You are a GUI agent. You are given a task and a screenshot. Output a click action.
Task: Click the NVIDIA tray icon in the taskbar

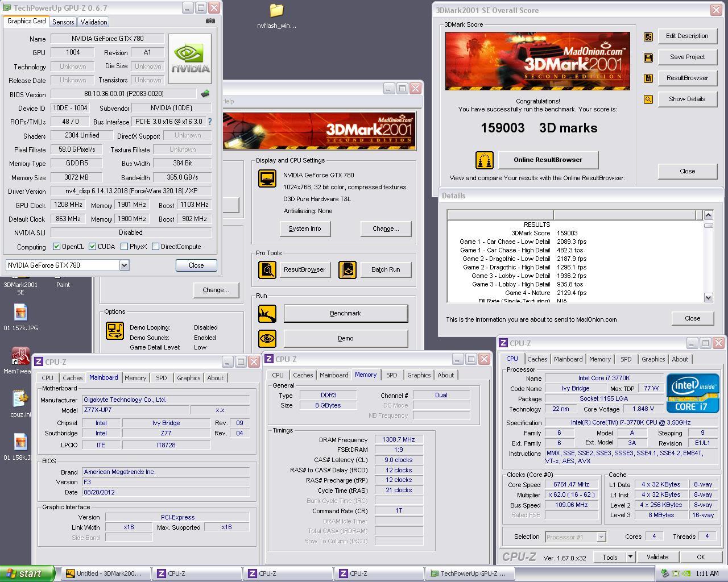686,573
